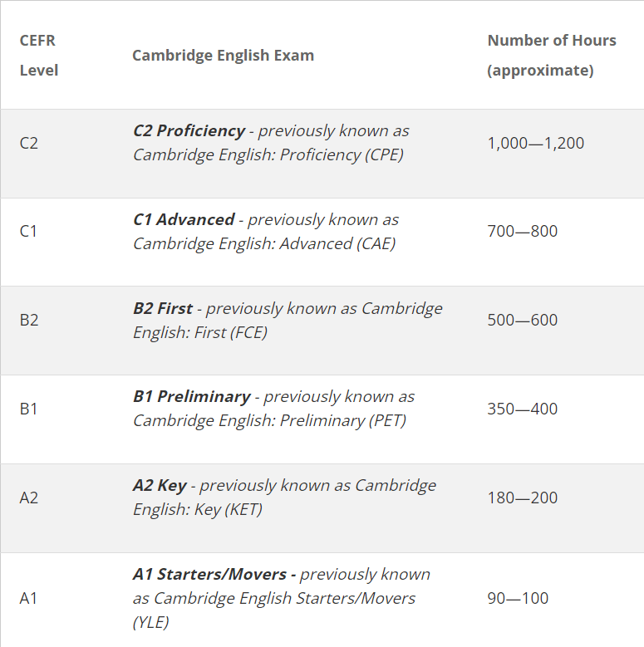This screenshot has height=647, width=644.
Task: Select the 500—600 hours cell
Action: click(x=522, y=320)
